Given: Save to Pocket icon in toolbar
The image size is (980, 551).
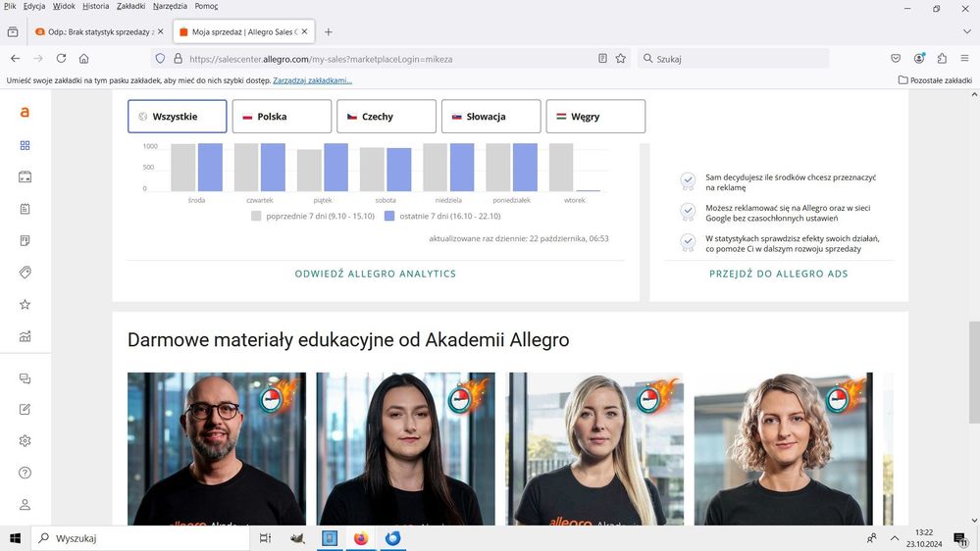Looking at the screenshot, I should point(896,59).
